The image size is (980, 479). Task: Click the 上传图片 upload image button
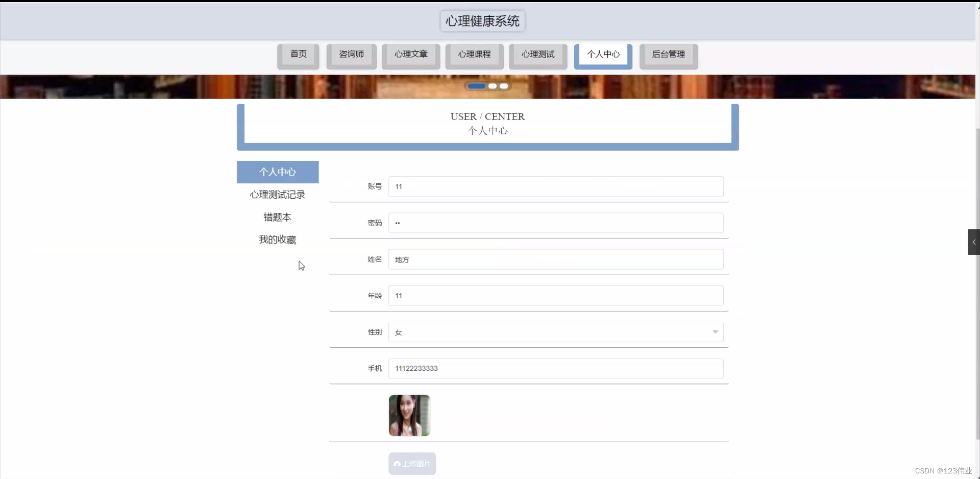pos(412,464)
